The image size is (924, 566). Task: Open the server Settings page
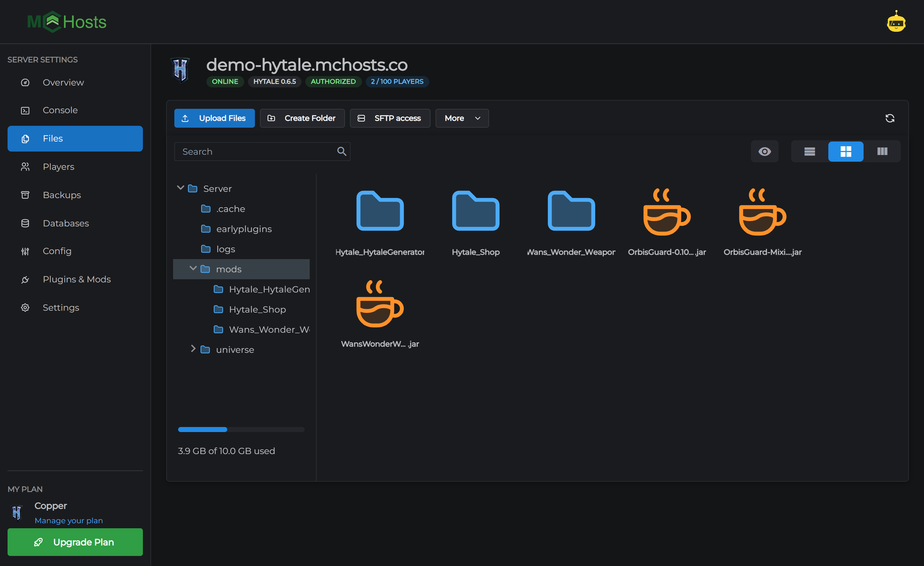click(75, 308)
